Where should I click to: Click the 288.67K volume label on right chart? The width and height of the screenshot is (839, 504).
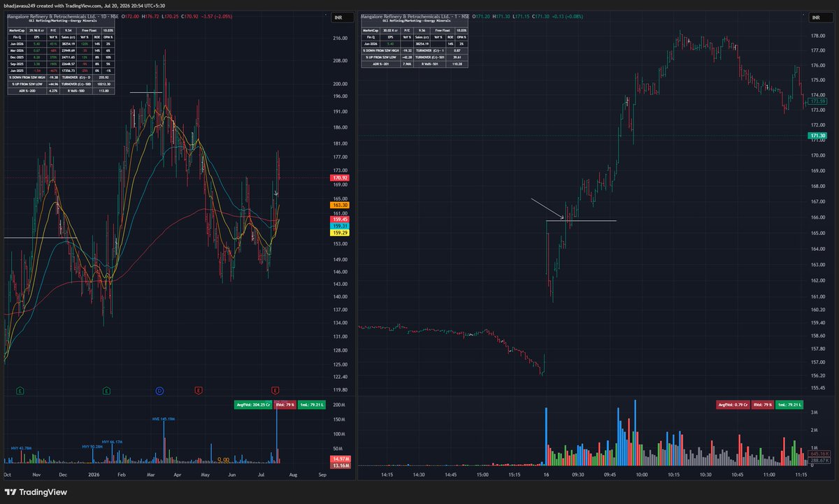point(818,461)
